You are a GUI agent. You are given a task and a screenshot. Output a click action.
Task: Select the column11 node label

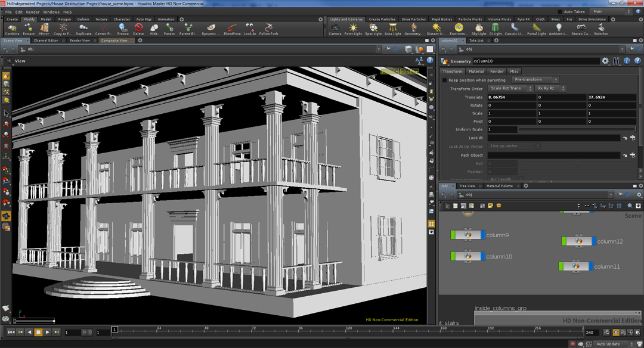coord(607,266)
